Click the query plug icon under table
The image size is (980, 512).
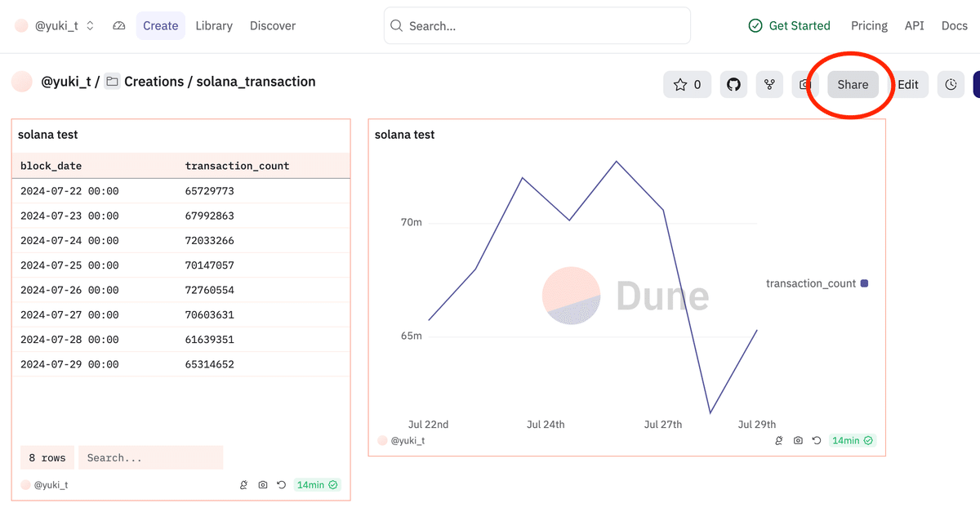[x=243, y=485]
